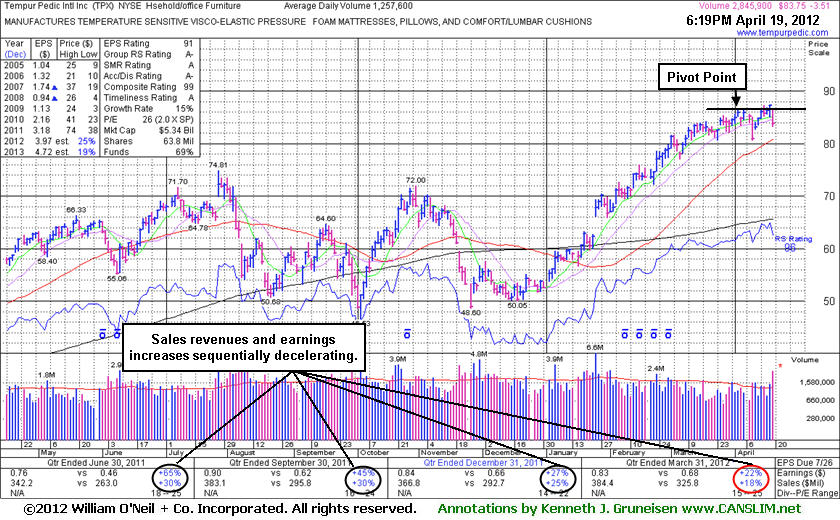Click the 'Mkt Cap $5.34 Bil' row
Image resolution: width=840 pixels, height=520 pixels.
coord(148,130)
